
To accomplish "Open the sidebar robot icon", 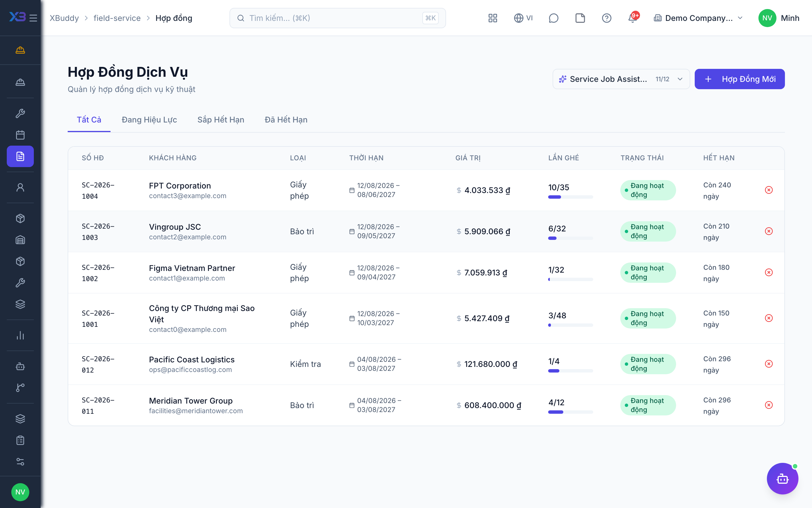I will pyautogui.click(x=20, y=366).
